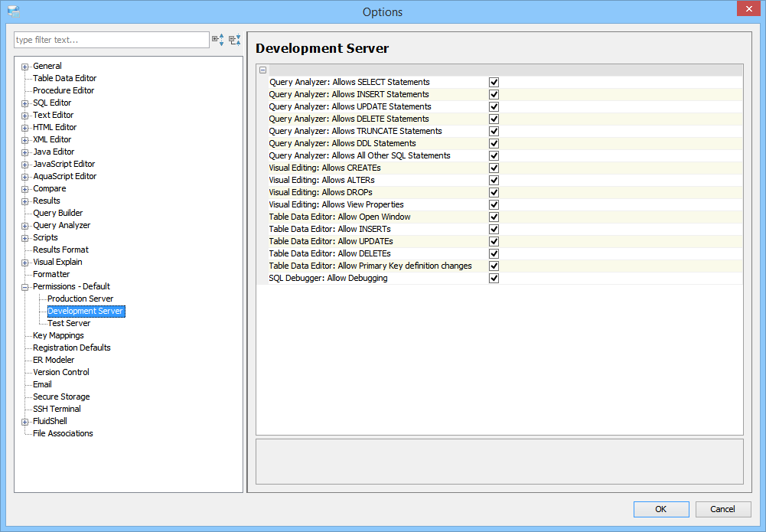Select the Query Analyzer tree label
Image resolution: width=766 pixels, height=532 pixels.
[x=61, y=225]
